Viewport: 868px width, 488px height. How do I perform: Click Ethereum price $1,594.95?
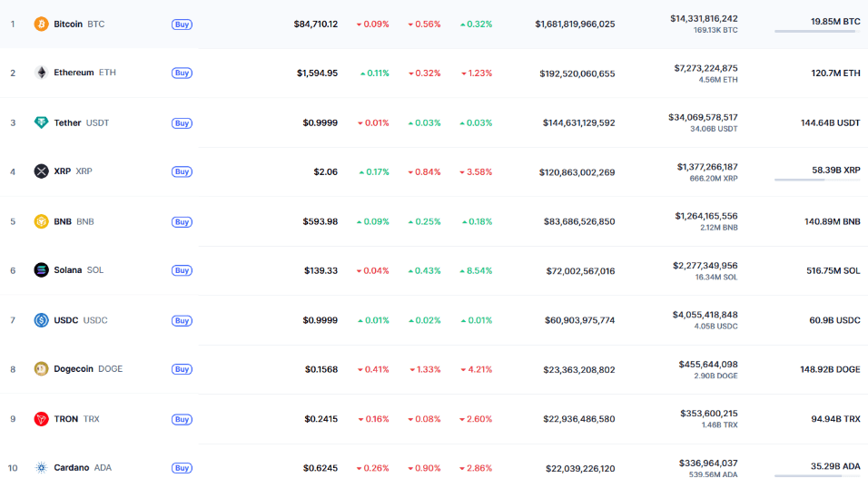coord(317,73)
